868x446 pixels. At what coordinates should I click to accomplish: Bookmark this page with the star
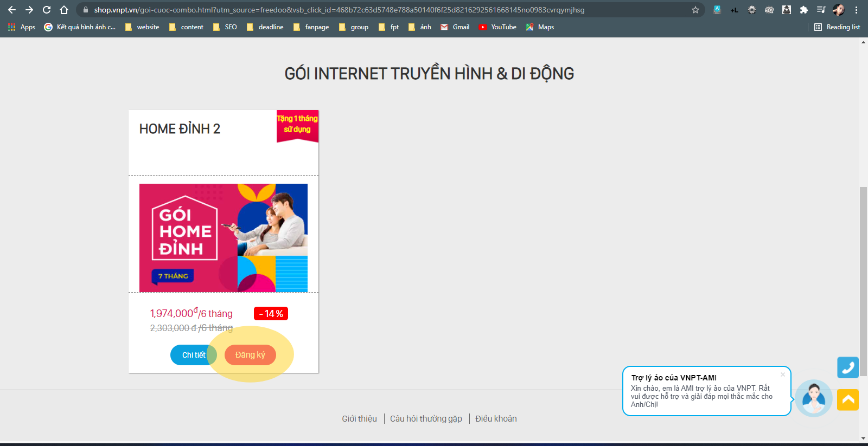695,10
